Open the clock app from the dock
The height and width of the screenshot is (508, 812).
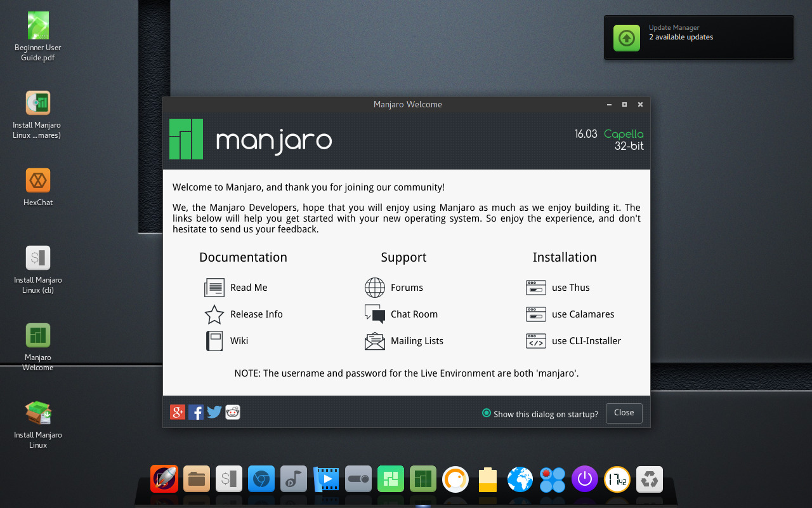click(x=617, y=479)
